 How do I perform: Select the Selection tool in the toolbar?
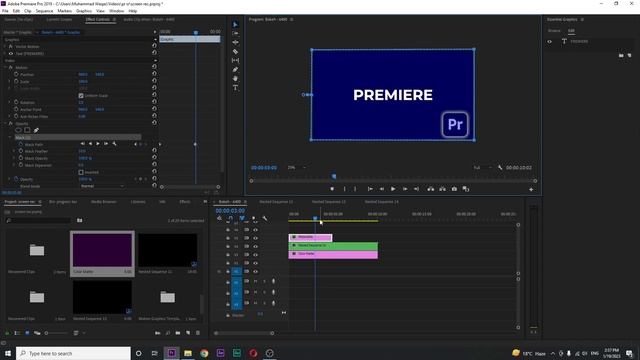point(236,24)
